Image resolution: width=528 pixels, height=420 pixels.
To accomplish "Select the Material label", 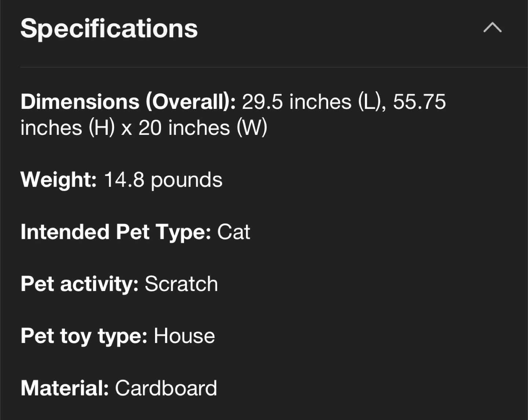I will (x=65, y=388).
